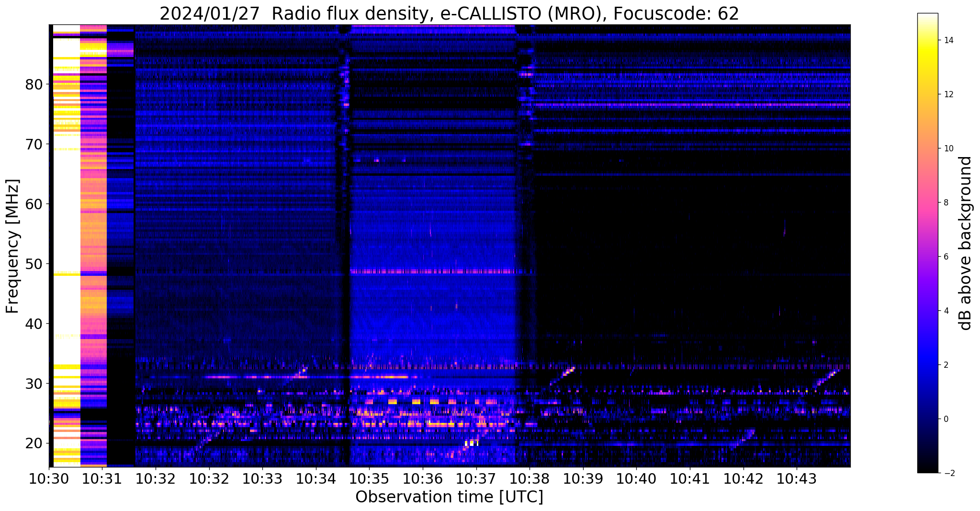Click the 10:31 time tick label
980x511 pixels.
(x=102, y=479)
